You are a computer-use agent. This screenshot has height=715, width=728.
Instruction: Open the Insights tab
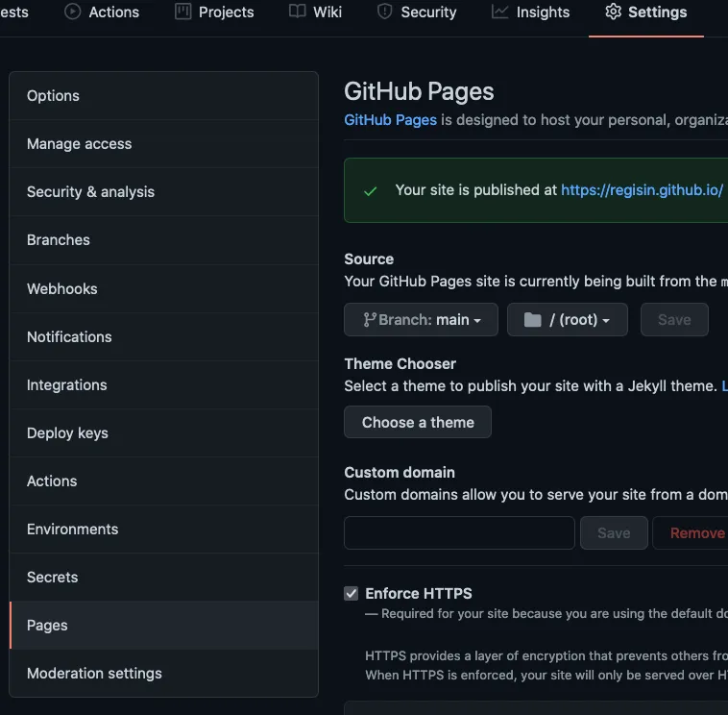pyautogui.click(x=530, y=12)
